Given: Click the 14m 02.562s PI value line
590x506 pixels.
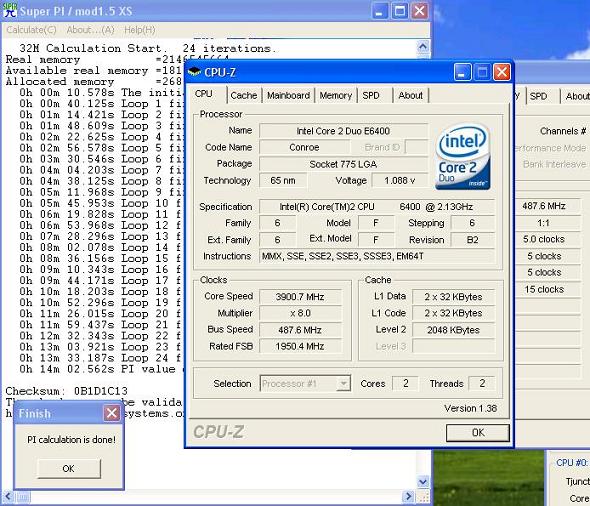Looking at the screenshot, I should [x=100, y=369].
